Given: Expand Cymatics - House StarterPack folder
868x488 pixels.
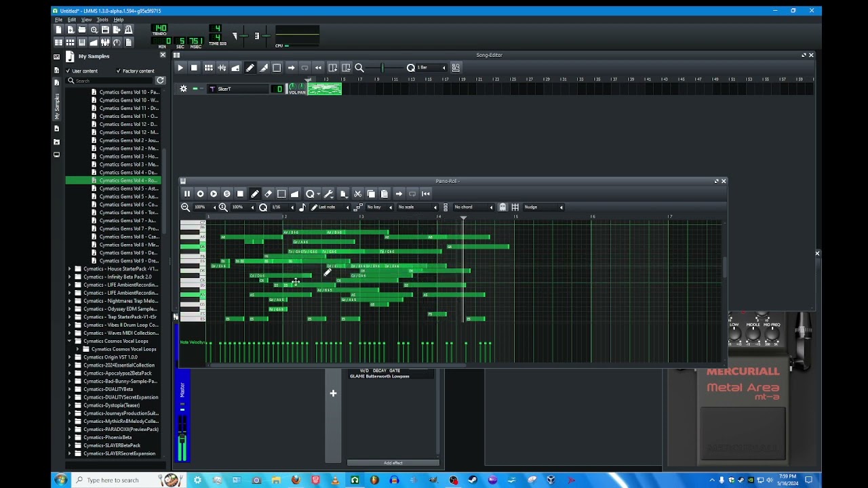Looking at the screenshot, I should coord(70,269).
